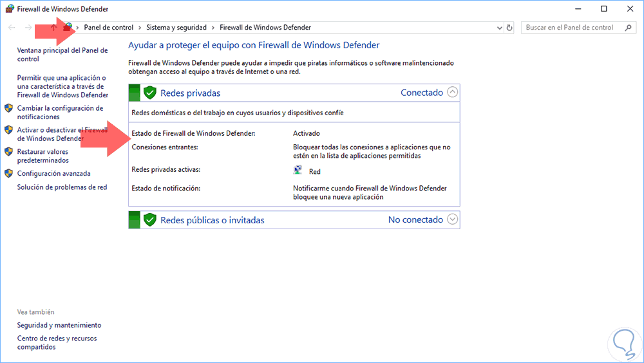Open Solución de problemas de red
The image size is (644, 363).
click(62, 187)
